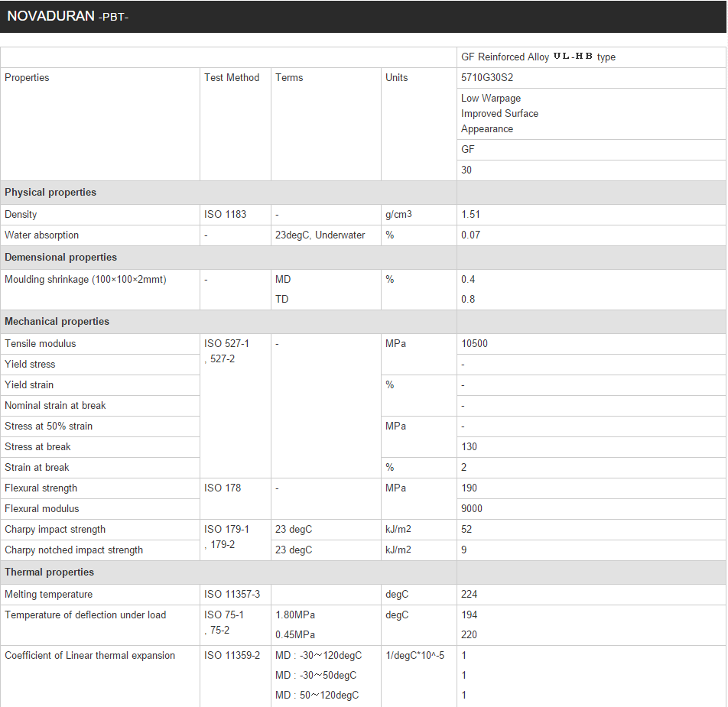Click the Stress at 50% strain label
728x707 pixels.
click(48, 426)
